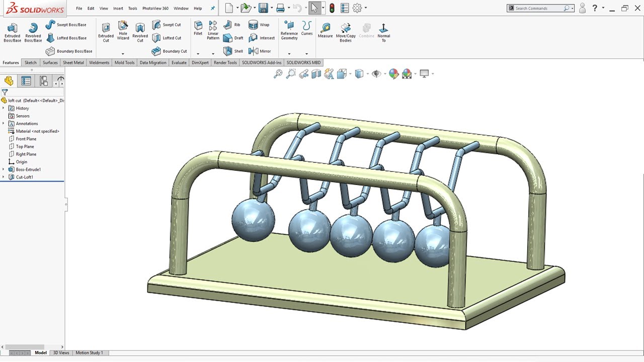644x362 pixels.
Task: Pin the menu bar with pushpin
Action: [x=212, y=9]
